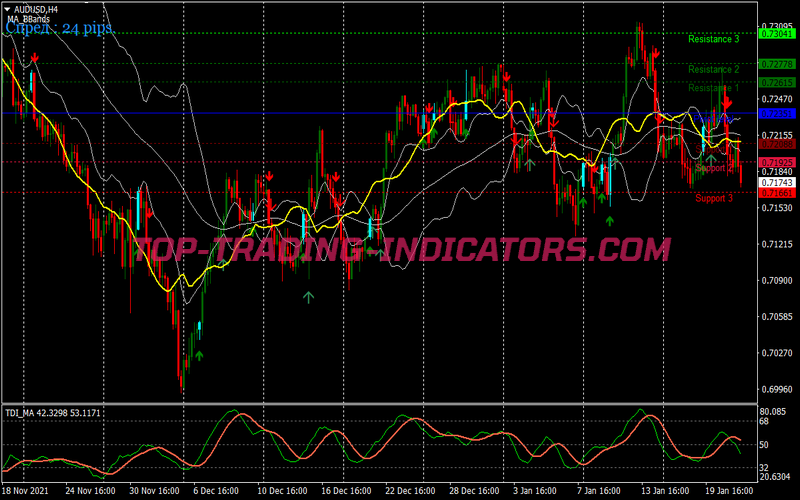Click 0.71530 on the price axis
This screenshot has height=500, width=800.
tap(777, 208)
